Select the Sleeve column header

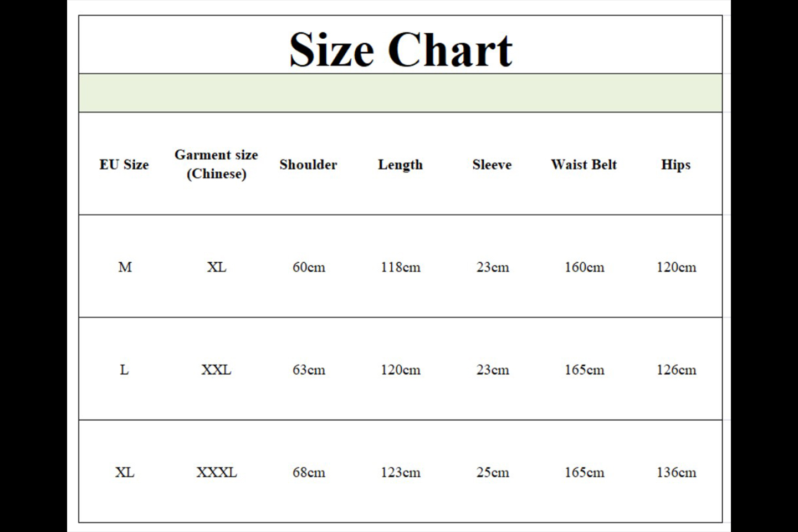[492, 165]
